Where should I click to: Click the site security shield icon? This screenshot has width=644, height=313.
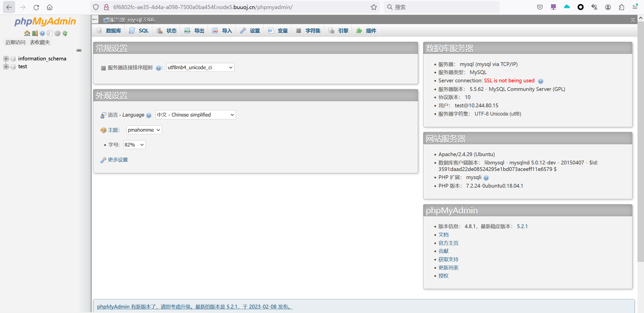(96, 7)
